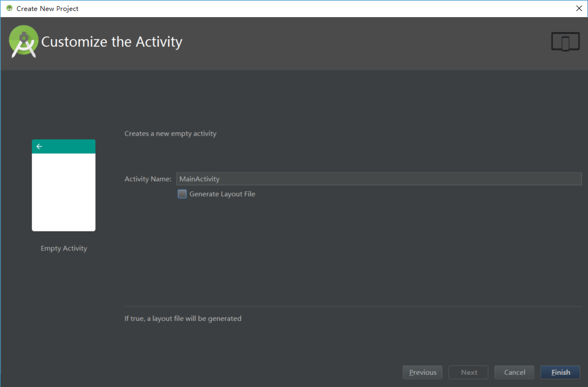Click the 'Generate Layout File' label text

tap(222, 194)
